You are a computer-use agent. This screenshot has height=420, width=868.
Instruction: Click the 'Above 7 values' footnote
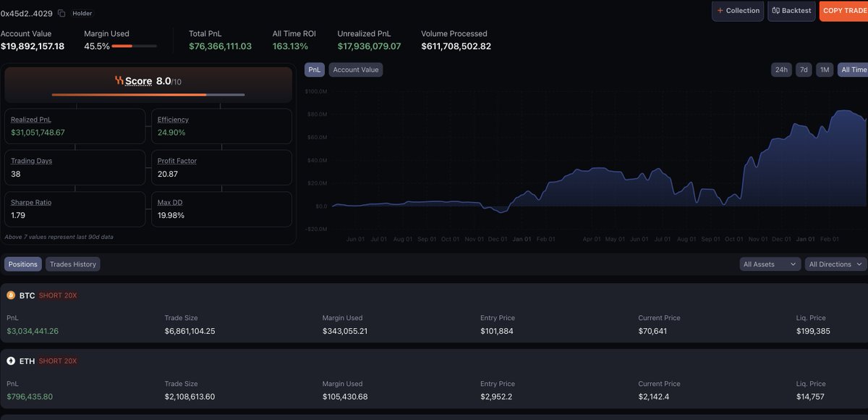click(x=59, y=237)
